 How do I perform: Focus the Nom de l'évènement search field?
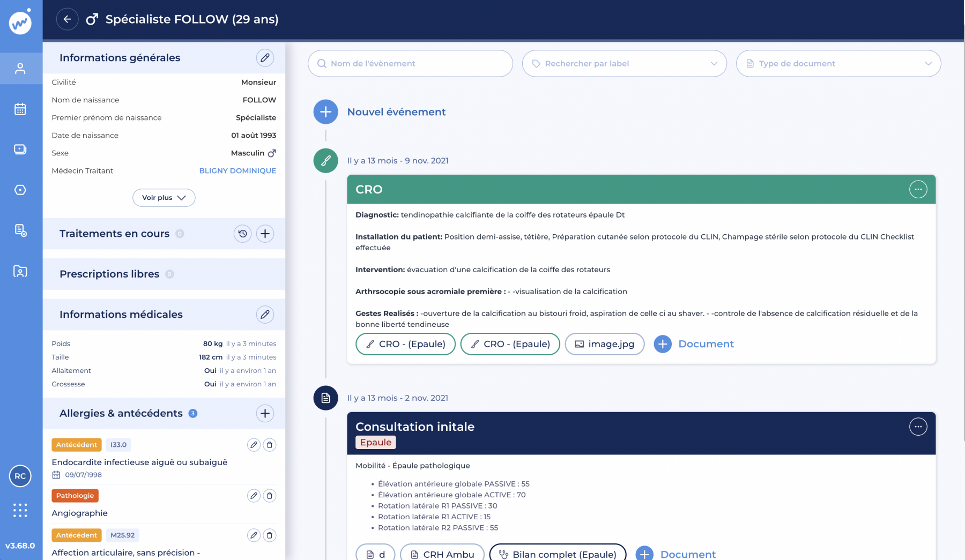[410, 64]
